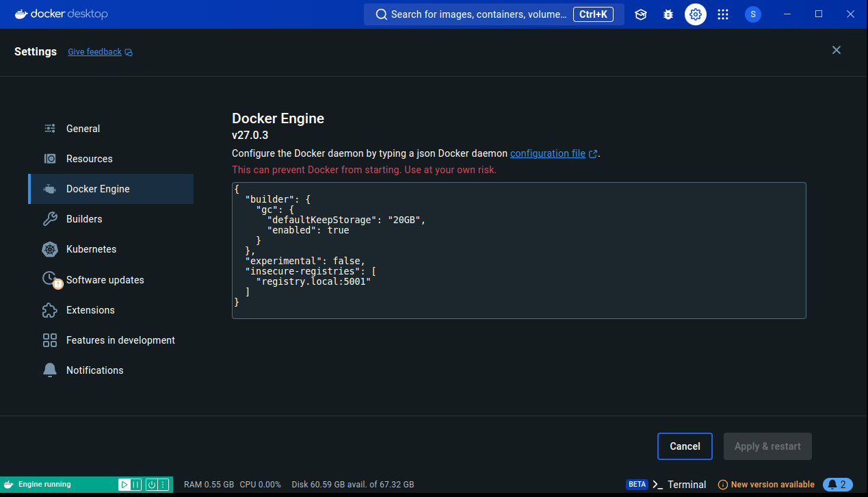Click the new version available info icon
This screenshot has width=868, height=497.
pos(722,485)
